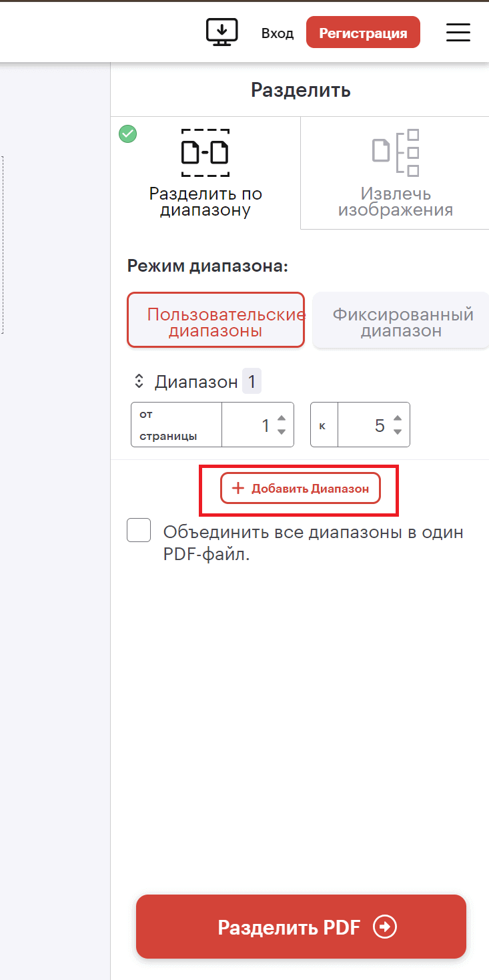Click inside the от страницы input field
489x980 pixels.
click(x=254, y=425)
